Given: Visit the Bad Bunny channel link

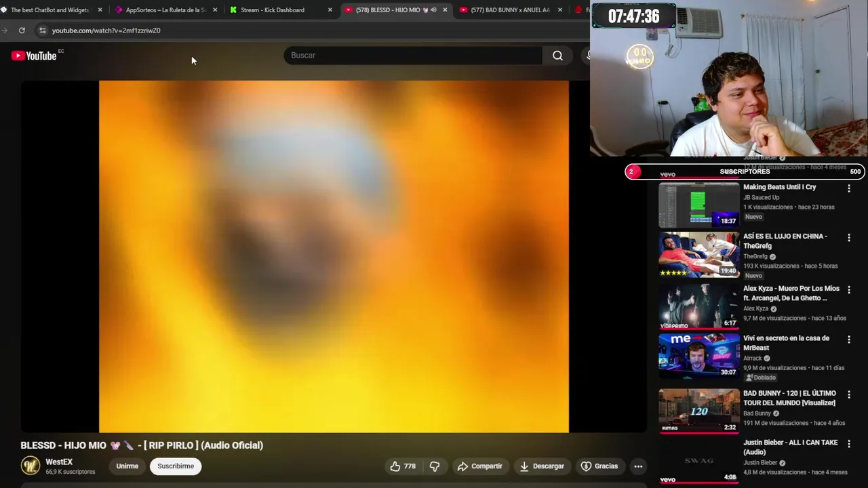Looking at the screenshot, I should (757, 413).
